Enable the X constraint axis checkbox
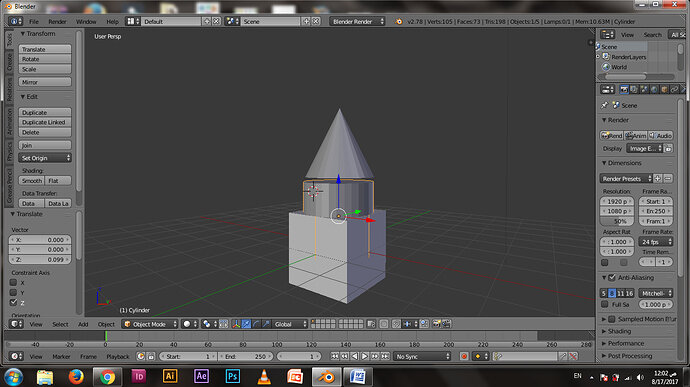The width and height of the screenshot is (690, 387). [x=13, y=283]
